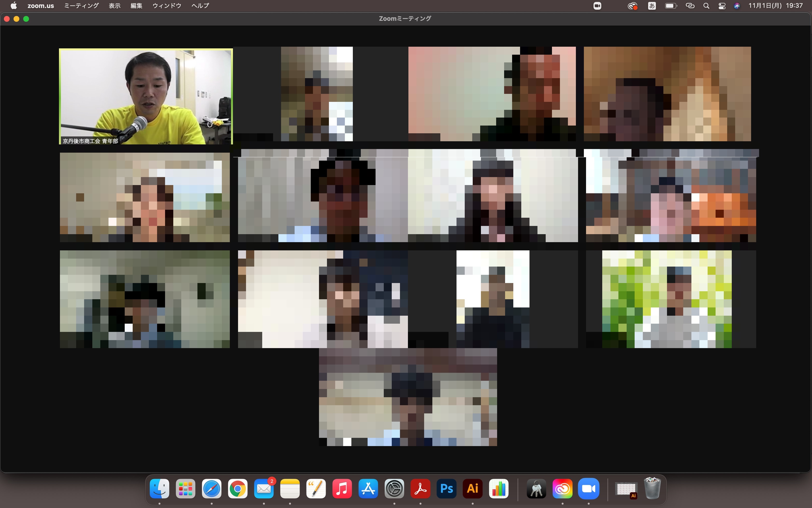Screen dimensions: 812x508
Task: Open System Preferences gear in Dock
Action: 394,488
